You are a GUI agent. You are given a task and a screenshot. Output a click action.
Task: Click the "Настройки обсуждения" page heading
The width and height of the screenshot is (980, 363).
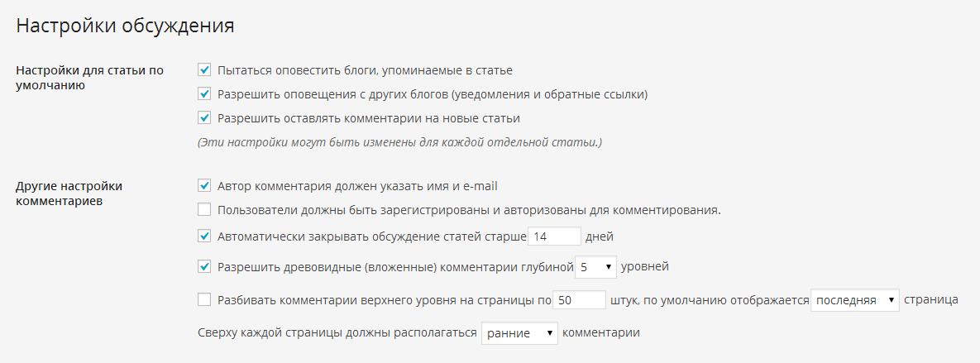pyautogui.click(x=125, y=26)
